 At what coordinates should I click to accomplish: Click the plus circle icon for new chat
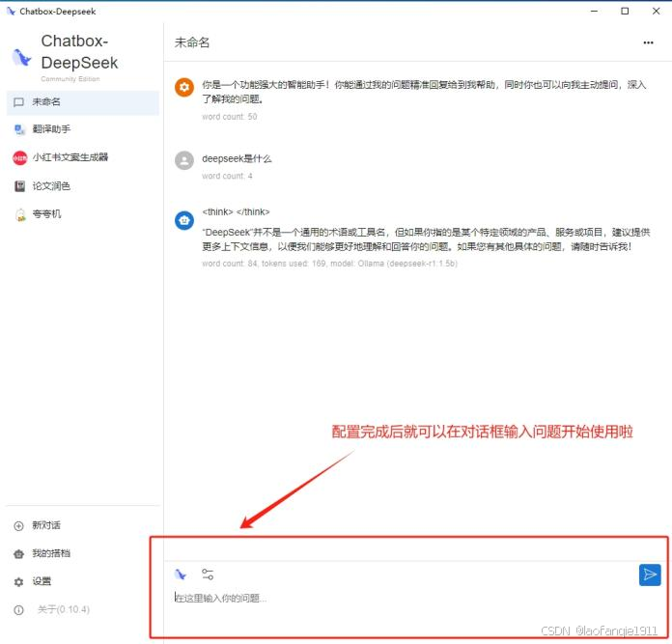(x=19, y=526)
